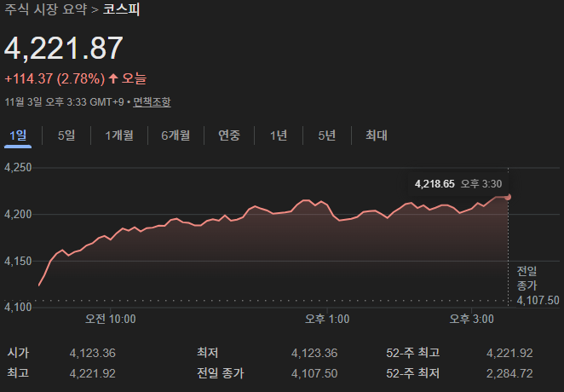Click the 코스피 breadcrumb title
This screenshot has width=564, height=392.
coord(121,9)
